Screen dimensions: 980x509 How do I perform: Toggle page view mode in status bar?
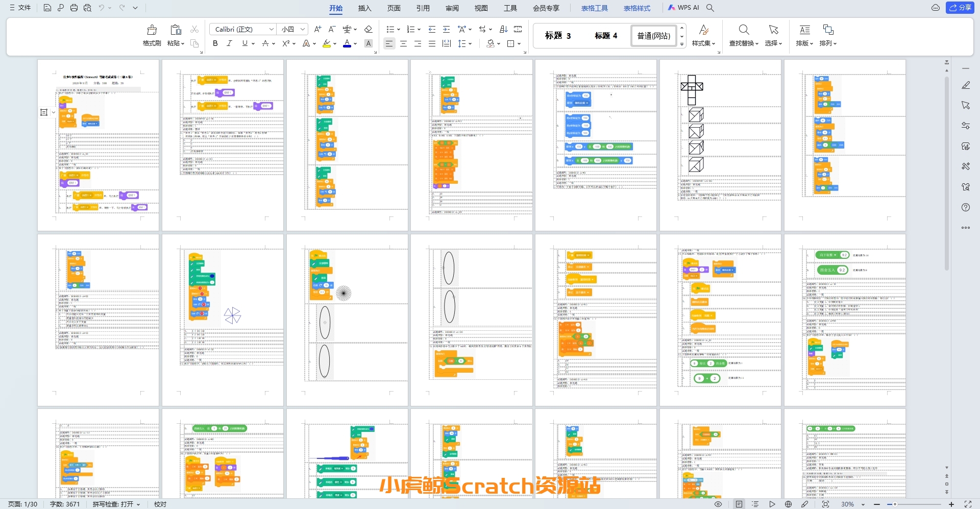[739, 504]
